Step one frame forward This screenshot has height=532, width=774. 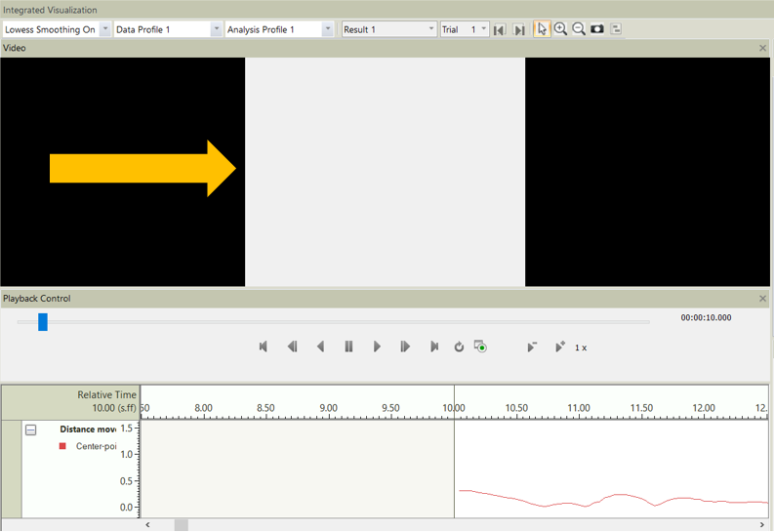[x=405, y=347]
